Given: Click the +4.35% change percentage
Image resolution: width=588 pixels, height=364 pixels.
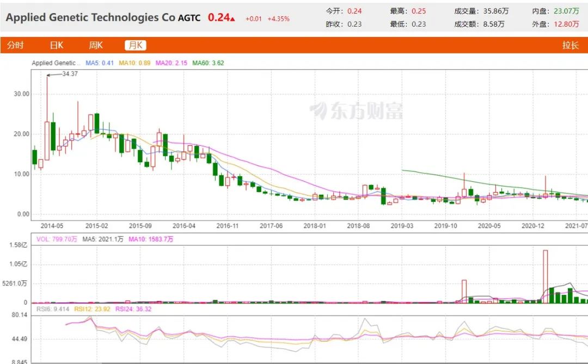Looking at the screenshot, I should point(278,18).
